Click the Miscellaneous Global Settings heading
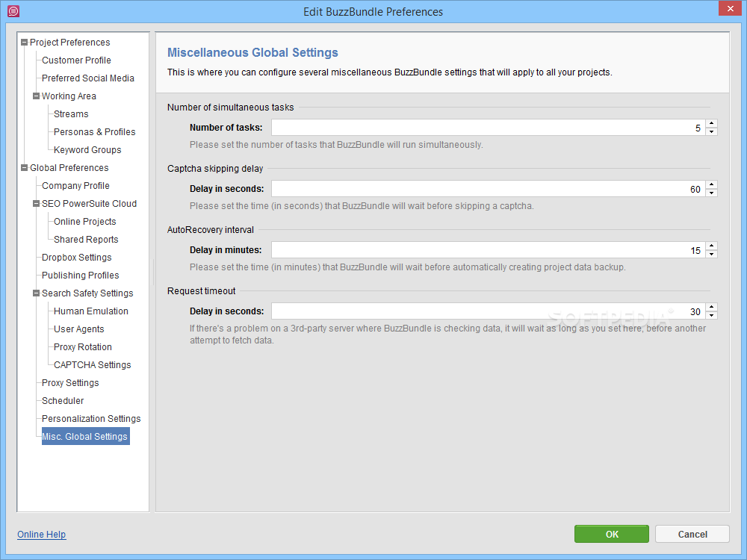 tap(252, 52)
